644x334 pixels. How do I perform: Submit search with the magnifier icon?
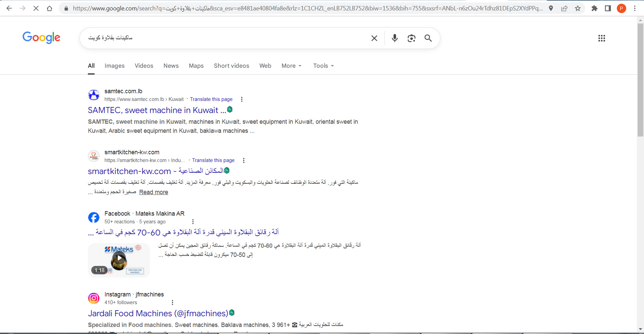[x=428, y=38]
